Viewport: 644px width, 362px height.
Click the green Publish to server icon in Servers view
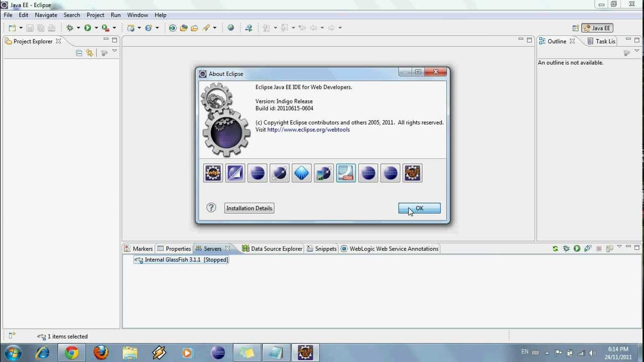point(555,249)
